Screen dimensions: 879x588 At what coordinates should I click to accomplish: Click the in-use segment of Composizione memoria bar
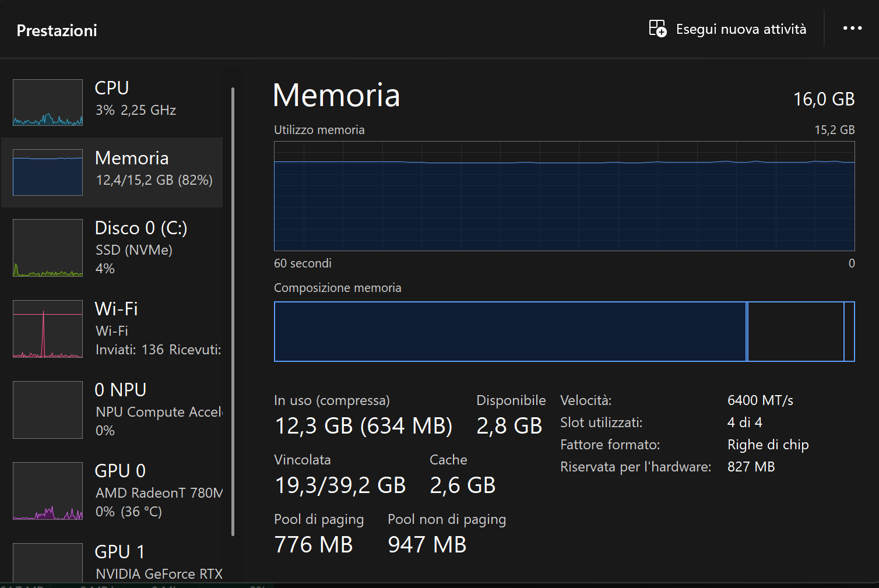click(510, 332)
